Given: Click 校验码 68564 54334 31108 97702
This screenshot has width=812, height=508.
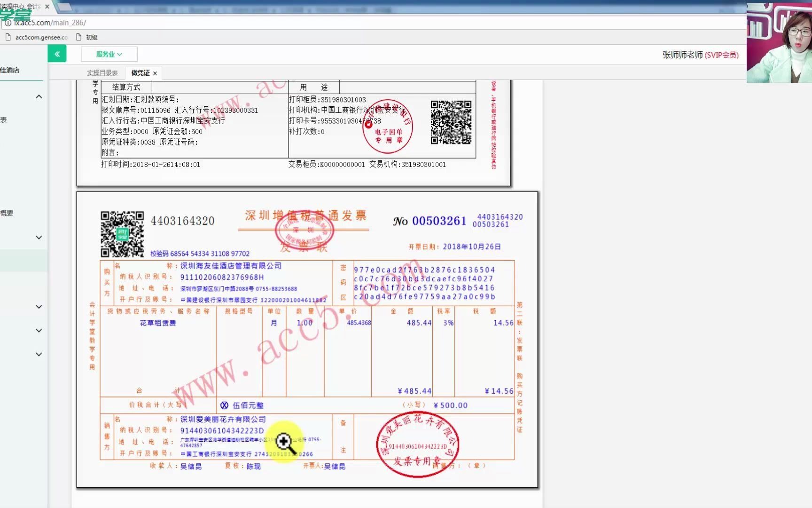Looking at the screenshot, I should 200,254.
